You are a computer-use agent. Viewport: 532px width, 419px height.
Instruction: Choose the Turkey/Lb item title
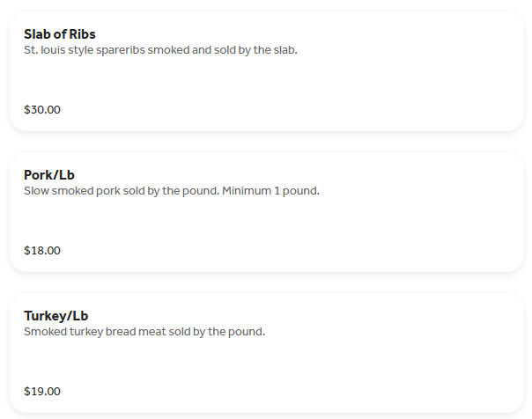point(55,316)
